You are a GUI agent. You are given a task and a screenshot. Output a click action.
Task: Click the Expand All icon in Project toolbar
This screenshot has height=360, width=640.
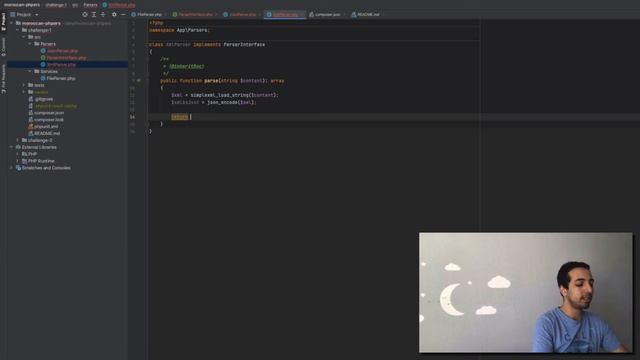[93, 14]
